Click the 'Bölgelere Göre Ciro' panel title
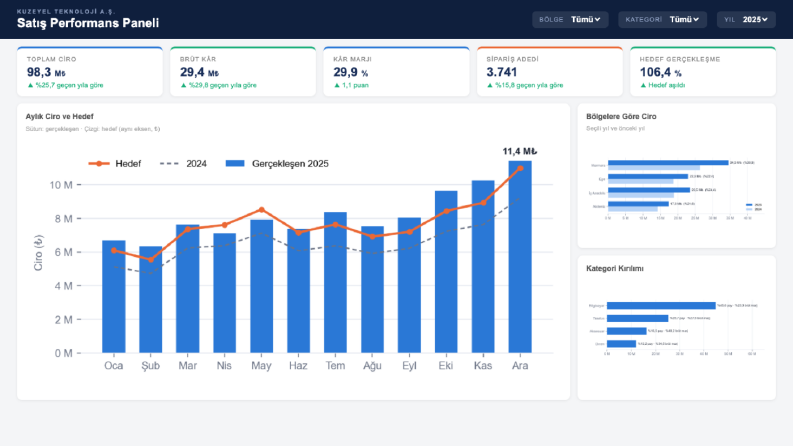This screenshot has height=446, width=793. click(x=621, y=116)
